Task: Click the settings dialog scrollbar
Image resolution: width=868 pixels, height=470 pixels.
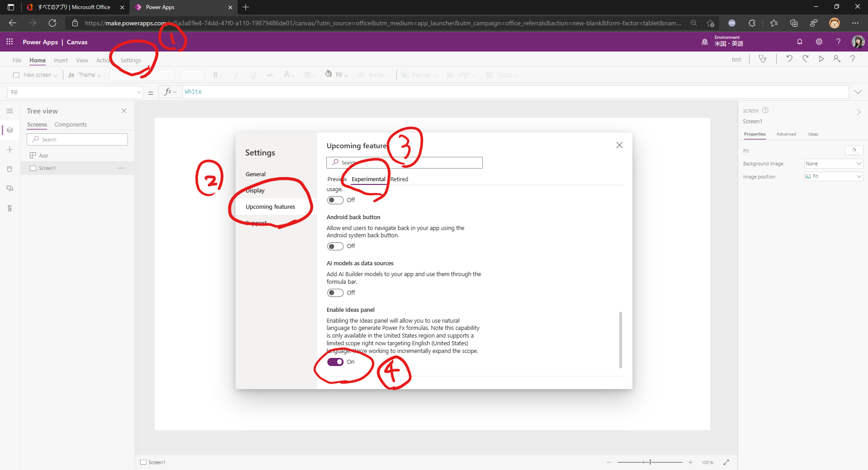Action: pyautogui.click(x=620, y=340)
